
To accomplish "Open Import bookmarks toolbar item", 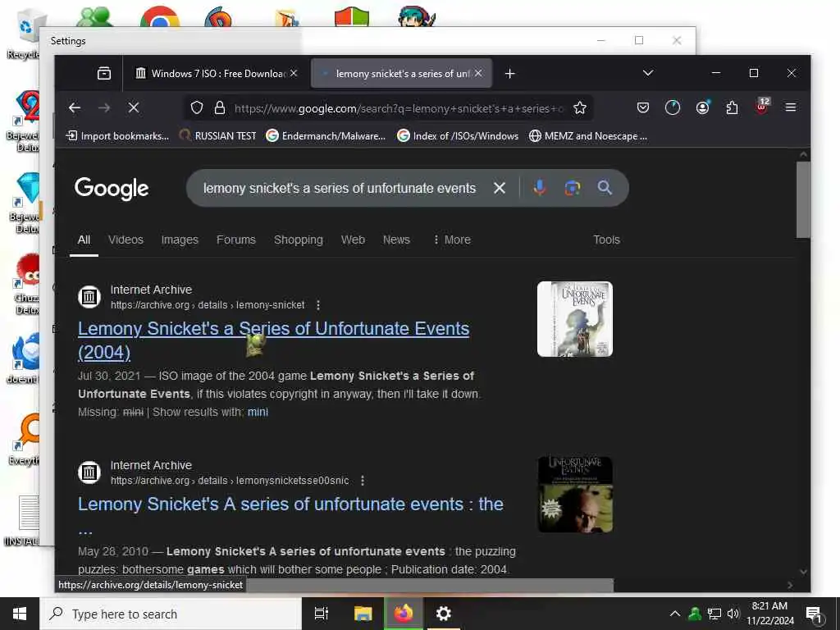I will (117, 136).
